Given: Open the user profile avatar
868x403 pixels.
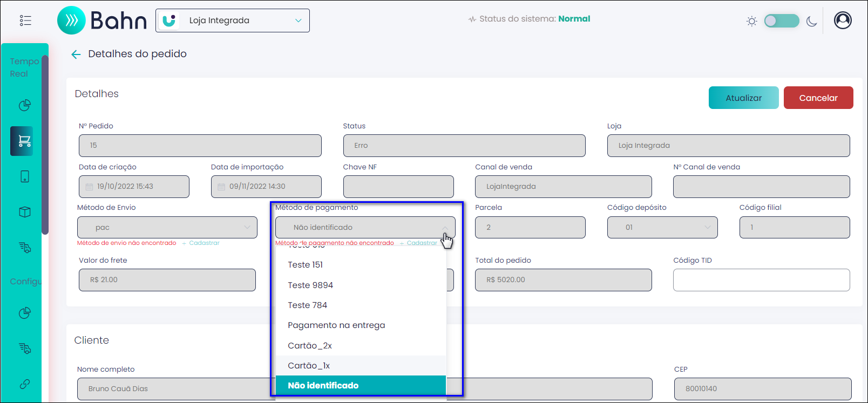Looking at the screenshot, I should (x=843, y=21).
